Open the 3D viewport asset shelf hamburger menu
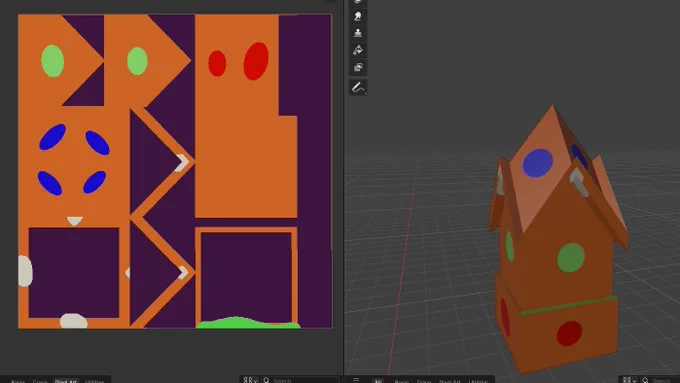 click(356, 380)
